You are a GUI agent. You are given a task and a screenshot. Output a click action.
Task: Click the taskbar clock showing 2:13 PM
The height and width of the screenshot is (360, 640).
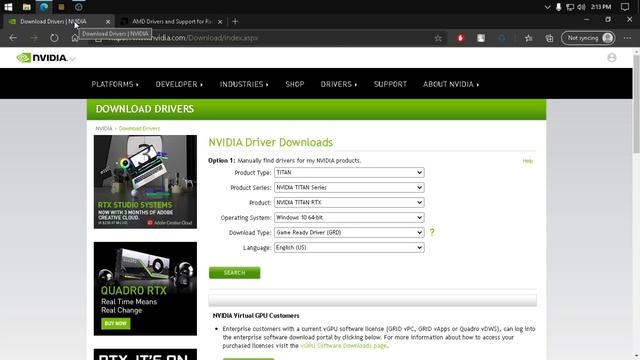(601, 7)
